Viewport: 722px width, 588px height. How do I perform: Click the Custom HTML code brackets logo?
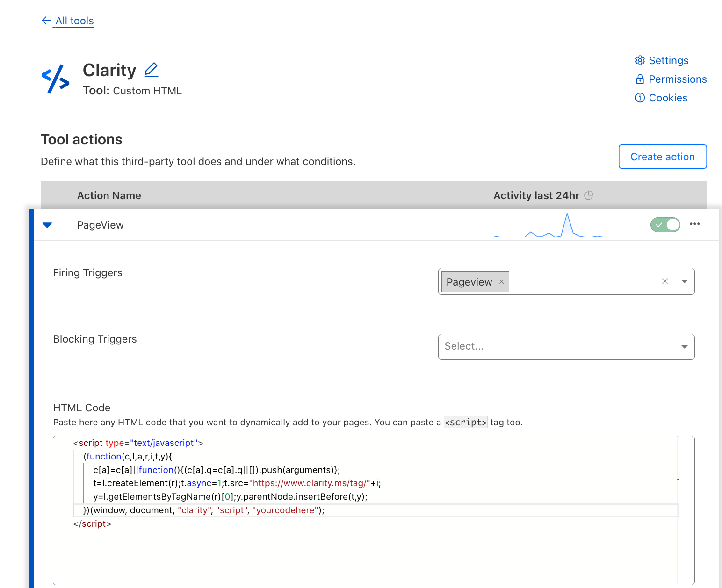tap(55, 79)
